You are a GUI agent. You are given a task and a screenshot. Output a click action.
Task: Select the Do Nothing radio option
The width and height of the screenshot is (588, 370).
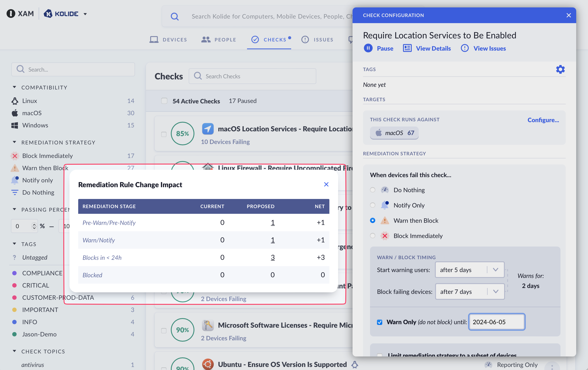coord(372,190)
